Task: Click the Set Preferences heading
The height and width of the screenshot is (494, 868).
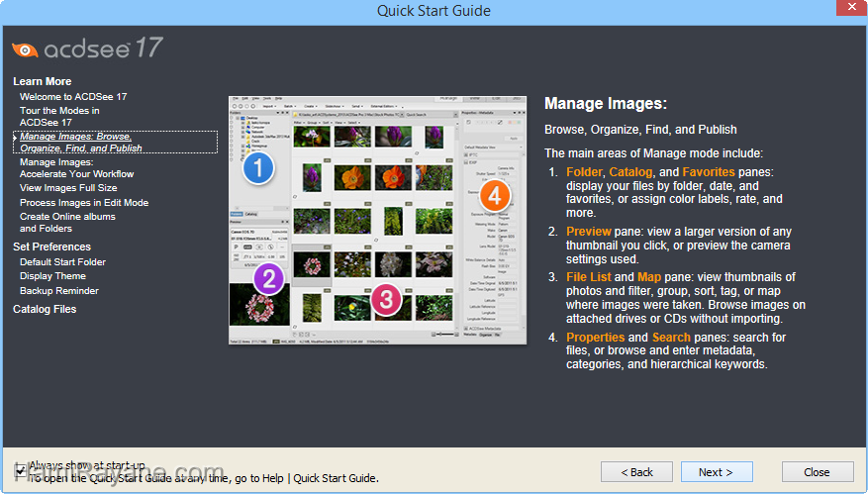Action: (x=52, y=247)
